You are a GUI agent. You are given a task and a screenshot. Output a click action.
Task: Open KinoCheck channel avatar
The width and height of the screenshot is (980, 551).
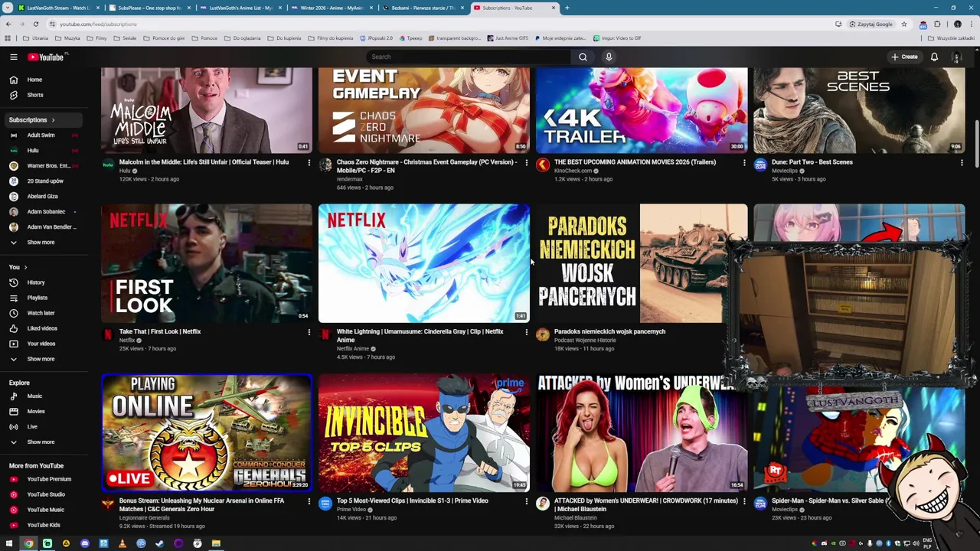point(543,165)
